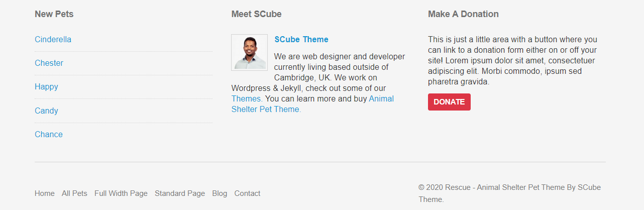Go to Home in the footer menu
Viewport: 644px width, 210px height.
[45, 193]
